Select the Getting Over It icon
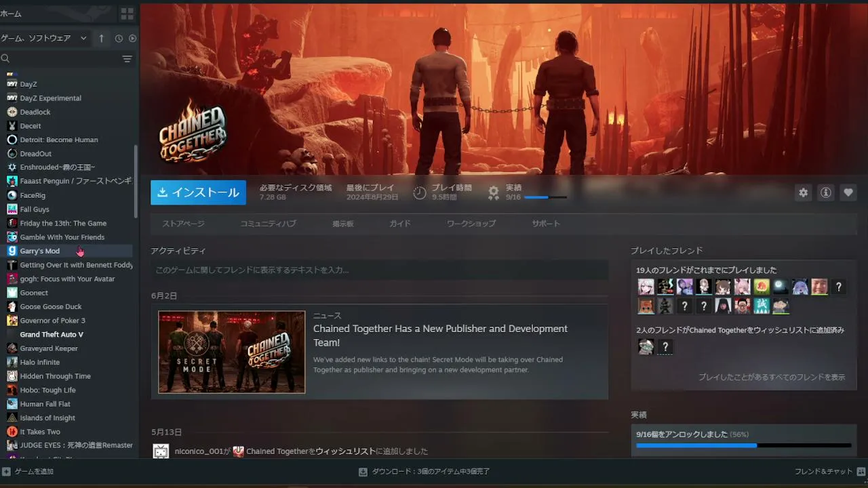The image size is (868, 488). pyautogui.click(x=12, y=265)
